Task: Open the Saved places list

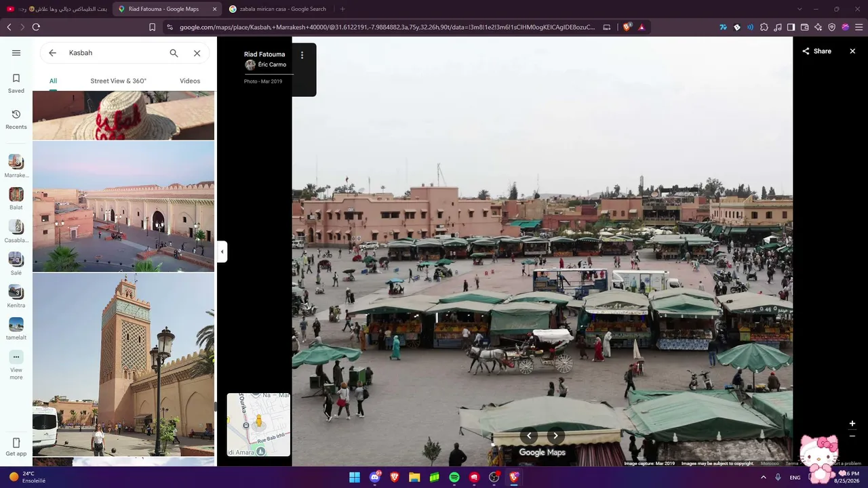Action: click(16, 83)
